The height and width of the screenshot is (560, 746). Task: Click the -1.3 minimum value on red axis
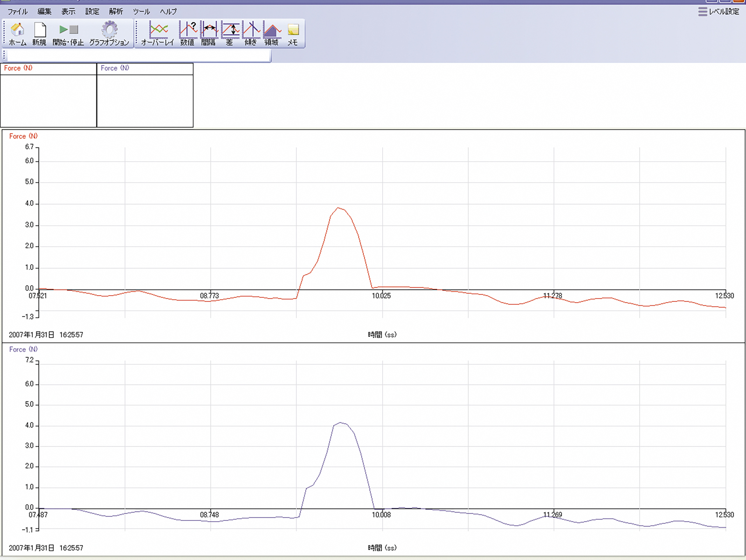(28, 317)
